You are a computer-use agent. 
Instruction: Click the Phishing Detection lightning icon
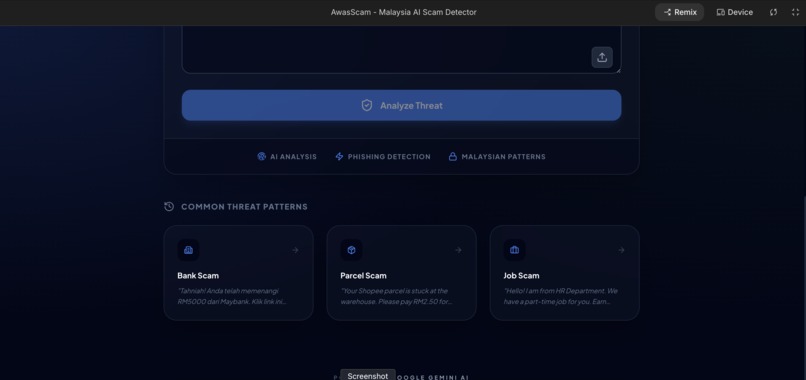click(x=339, y=156)
